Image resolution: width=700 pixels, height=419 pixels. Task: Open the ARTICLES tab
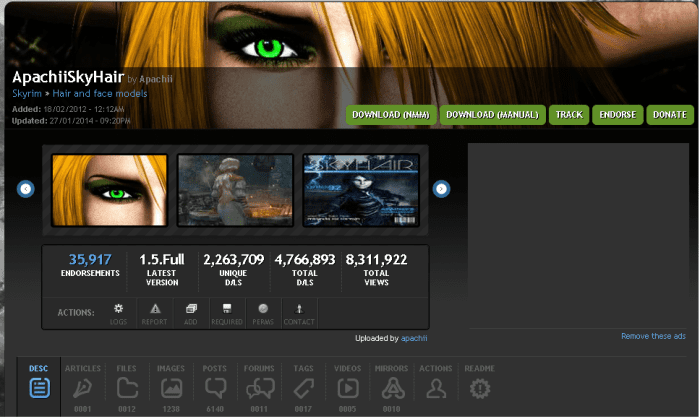83,388
